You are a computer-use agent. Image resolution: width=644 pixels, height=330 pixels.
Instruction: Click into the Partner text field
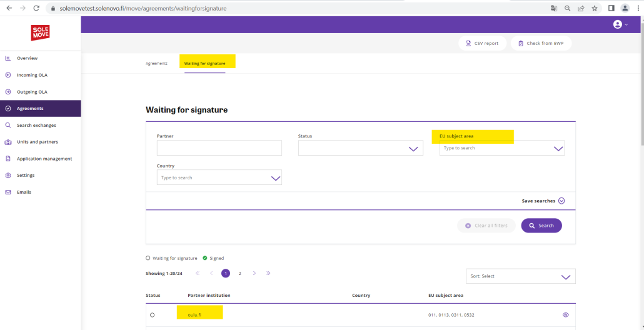[x=219, y=148]
